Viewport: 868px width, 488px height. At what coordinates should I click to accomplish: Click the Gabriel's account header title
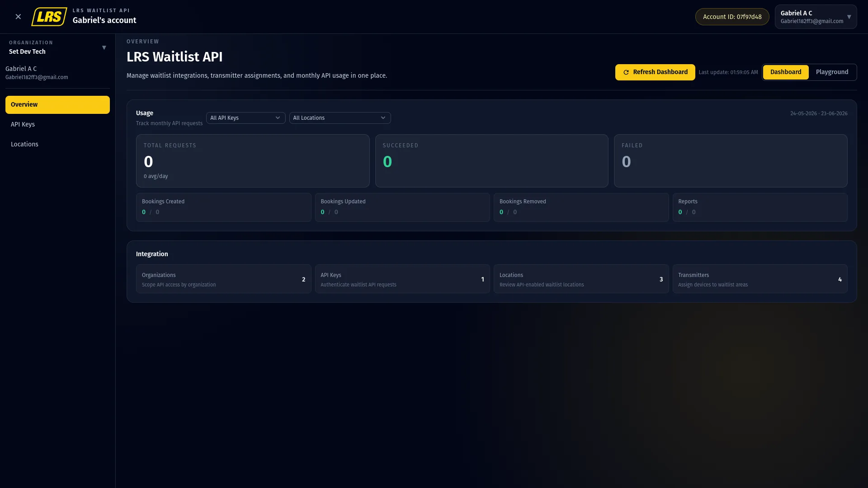(104, 20)
